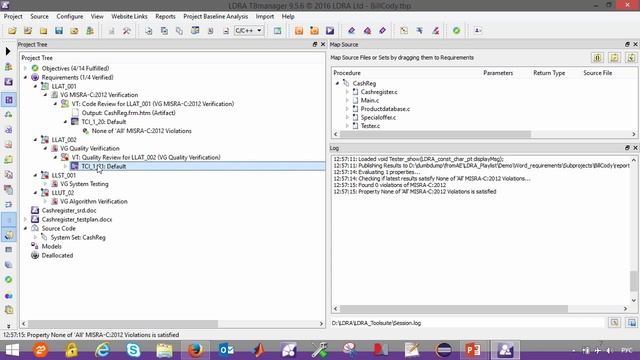Click the Log panel vertical scrollbar
The image size is (640, 360).
tap(633, 281)
